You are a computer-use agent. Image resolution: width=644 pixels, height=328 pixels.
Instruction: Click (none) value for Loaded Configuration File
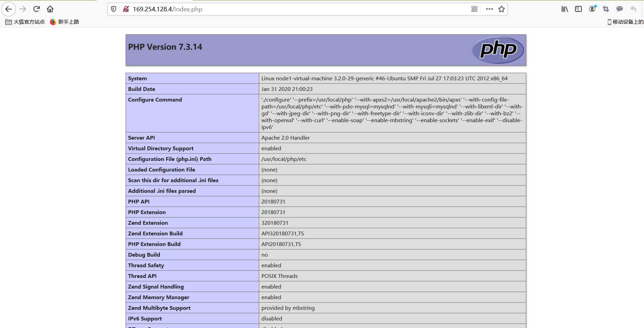click(x=269, y=170)
